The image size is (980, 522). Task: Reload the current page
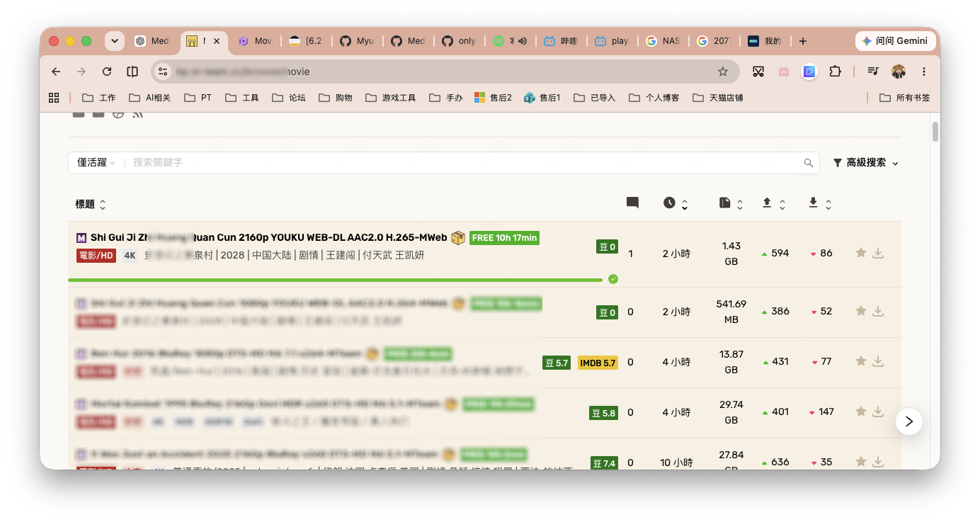click(x=107, y=72)
